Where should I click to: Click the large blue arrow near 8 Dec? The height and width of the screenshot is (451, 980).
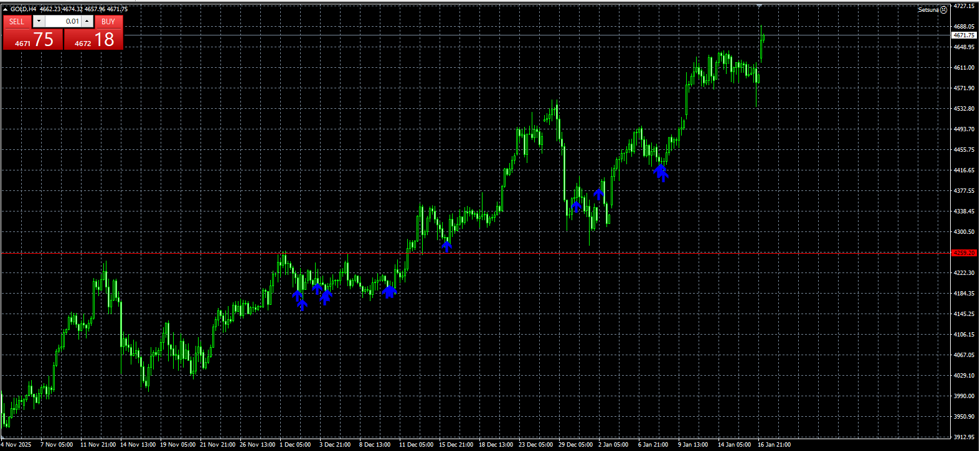click(x=389, y=291)
